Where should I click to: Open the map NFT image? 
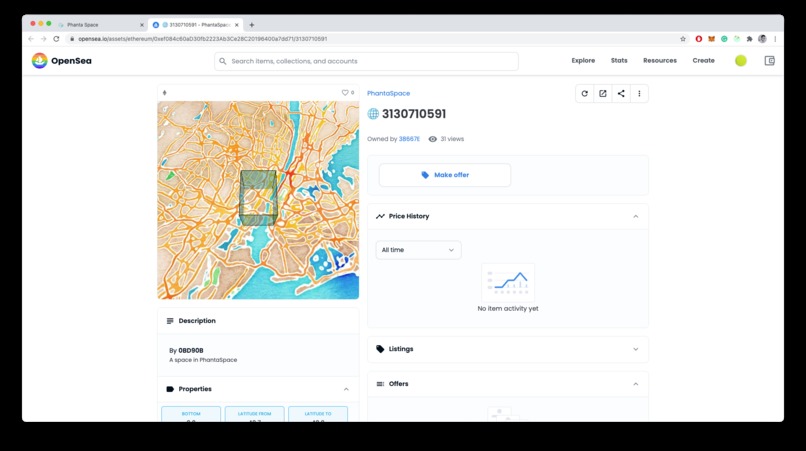(258, 200)
